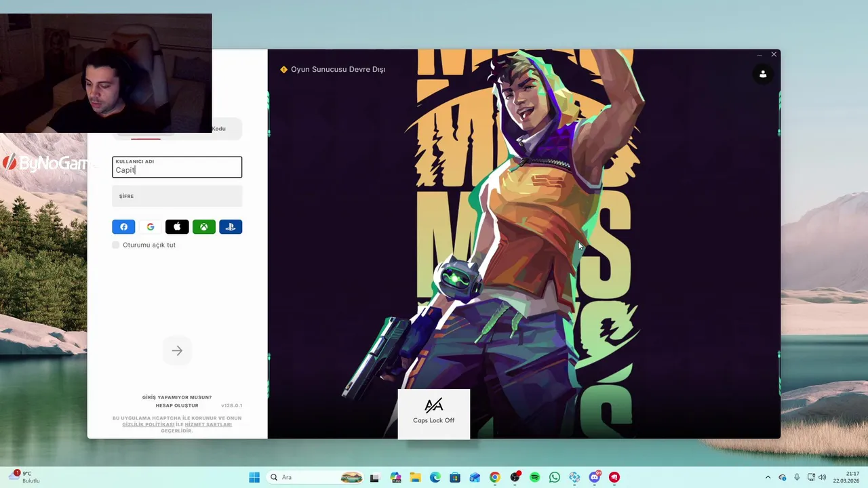Viewport: 868px width, 488px height.
Task: Click the game server offline warning icon
Action: coord(284,69)
